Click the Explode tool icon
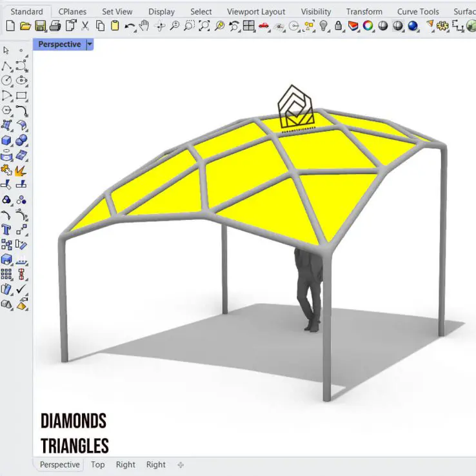This screenshot has height=476, width=476. [x=21, y=170]
